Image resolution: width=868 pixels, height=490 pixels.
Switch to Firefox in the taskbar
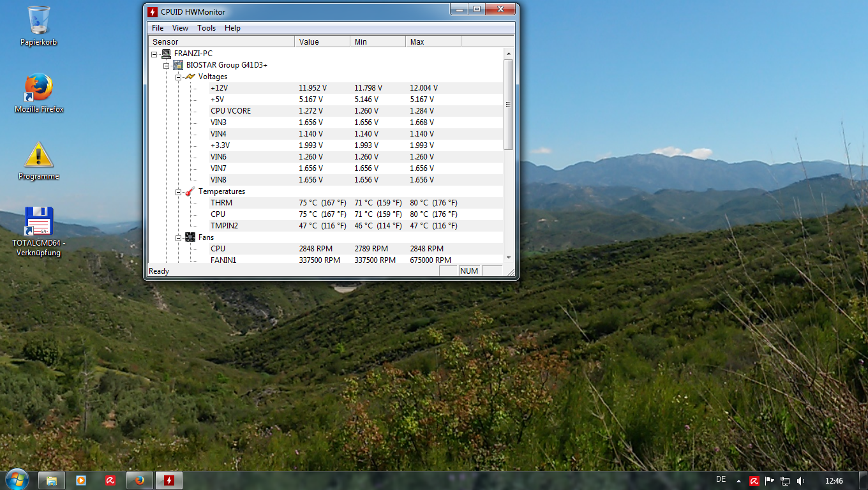tap(140, 480)
